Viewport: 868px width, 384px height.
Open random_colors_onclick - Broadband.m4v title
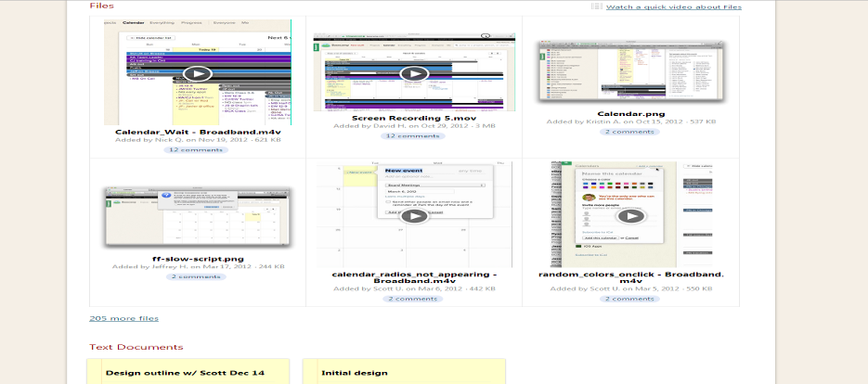(x=631, y=277)
